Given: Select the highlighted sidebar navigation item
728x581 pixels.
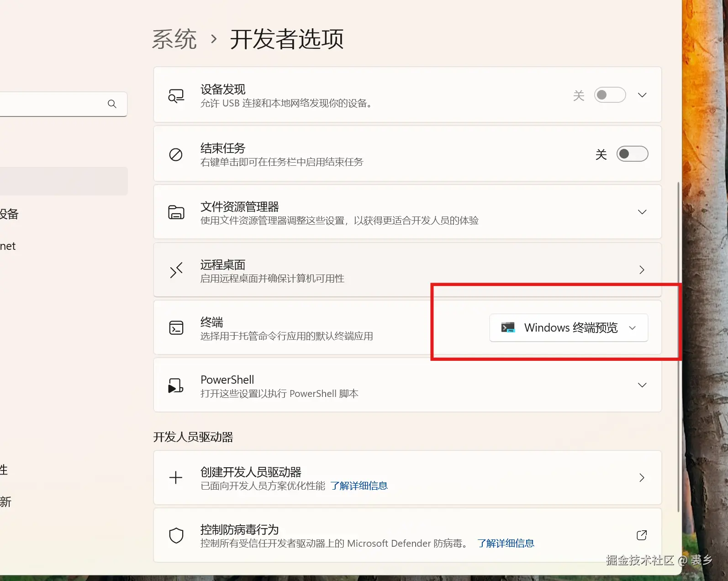Looking at the screenshot, I should point(64,181).
